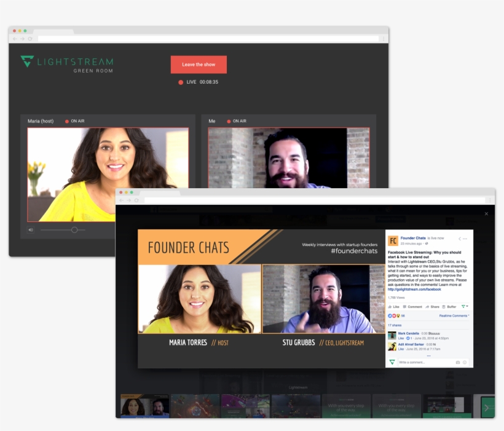Advance the video carousel with next arrow
This screenshot has height=431, width=504.
(487, 408)
